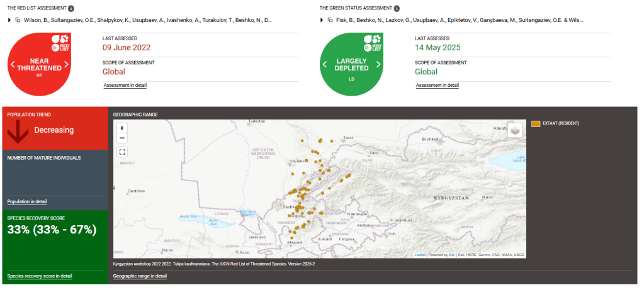
Task: Go to next category after Near Threatened
Action: tap(66, 64)
